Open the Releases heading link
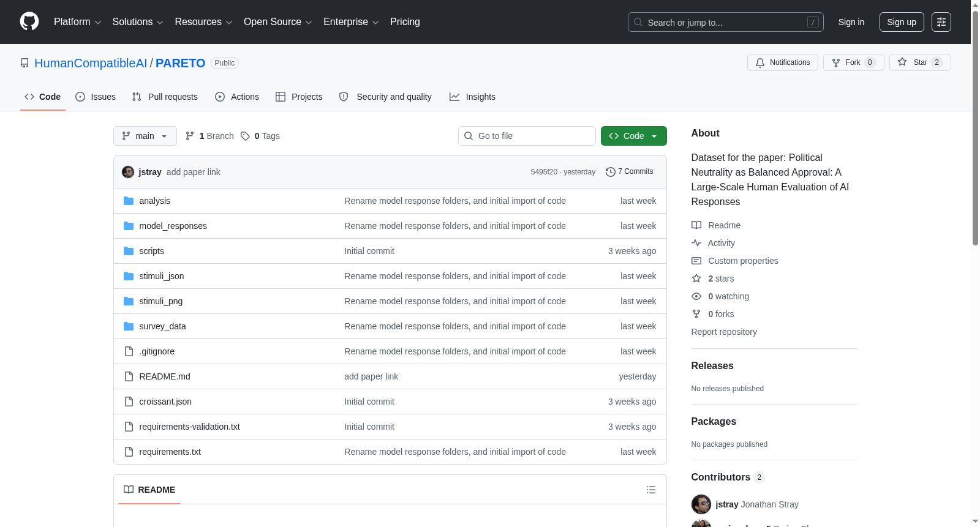This screenshot has height=527, width=980. point(712,366)
